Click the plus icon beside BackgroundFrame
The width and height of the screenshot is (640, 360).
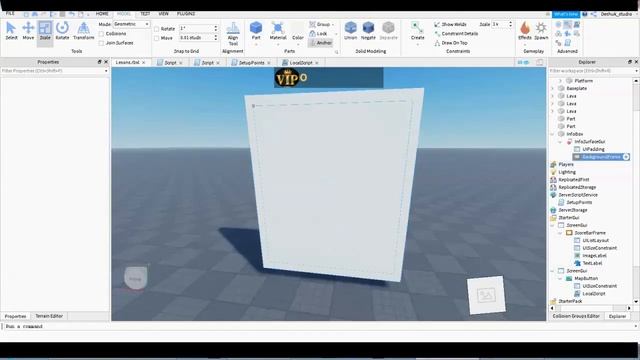626,157
